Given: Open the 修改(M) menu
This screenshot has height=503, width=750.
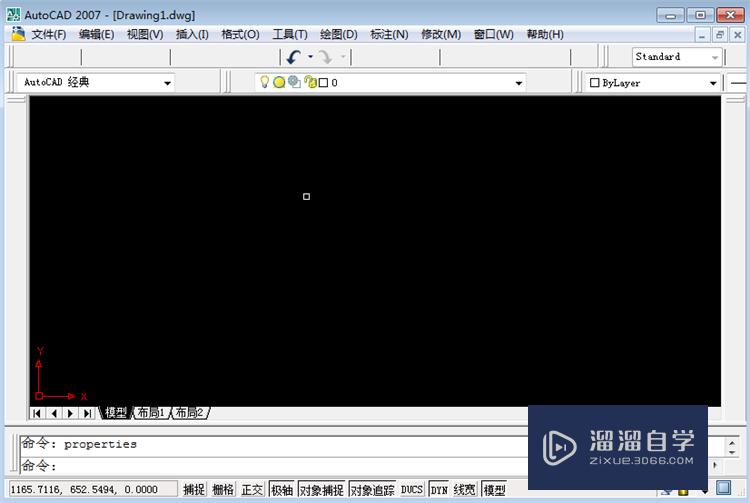Looking at the screenshot, I should [441, 34].
